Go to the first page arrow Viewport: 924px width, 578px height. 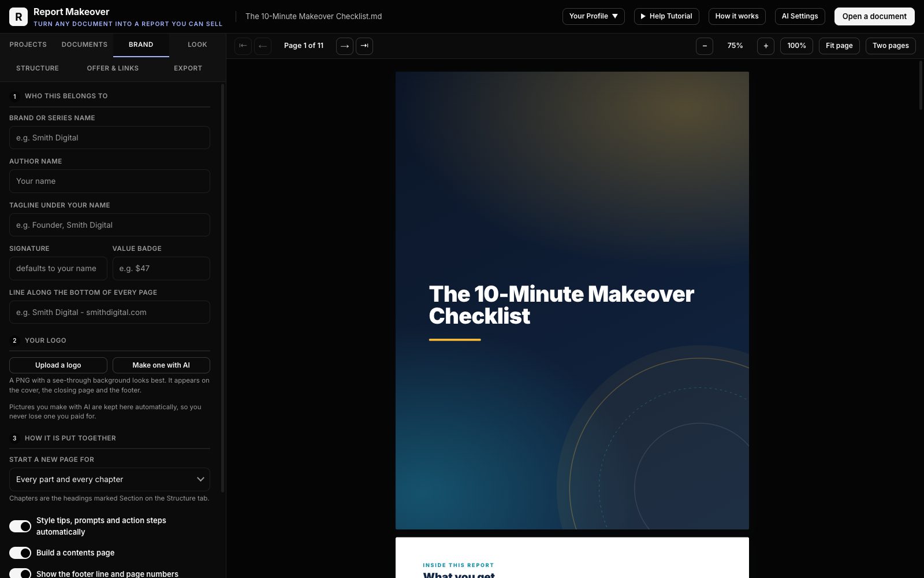(243, 46)
